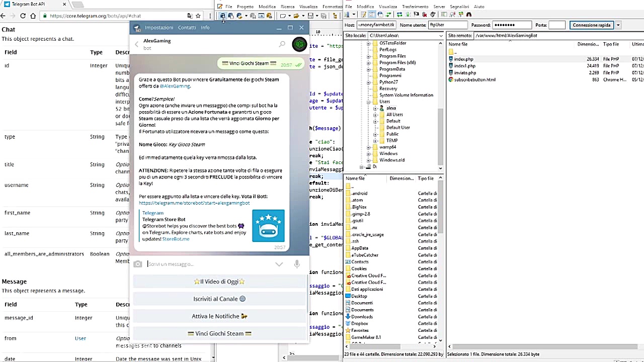Click the search icon in AlexGaming chat

pos(282,44)
